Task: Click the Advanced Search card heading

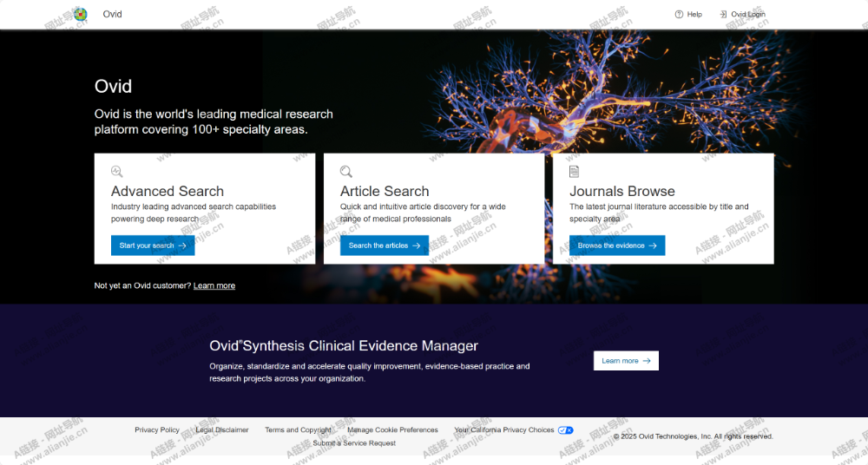Action: click(168, 191)
